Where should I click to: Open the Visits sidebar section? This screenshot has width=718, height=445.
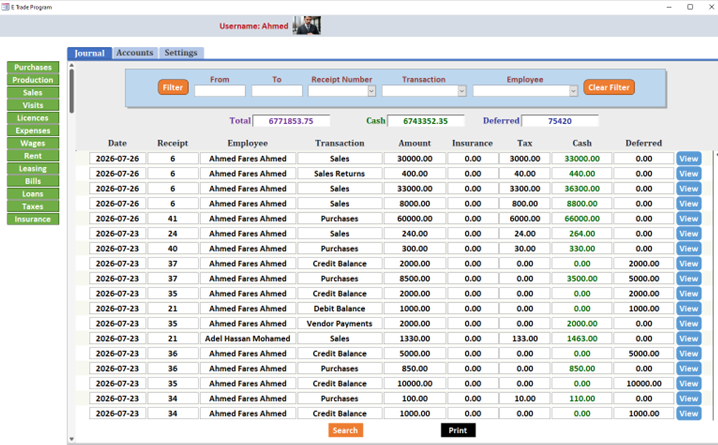33,105
